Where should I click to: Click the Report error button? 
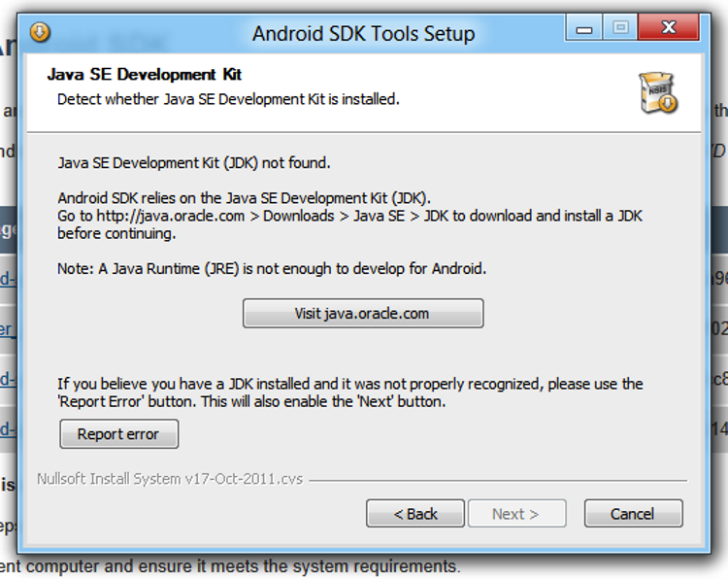[118, 434]
